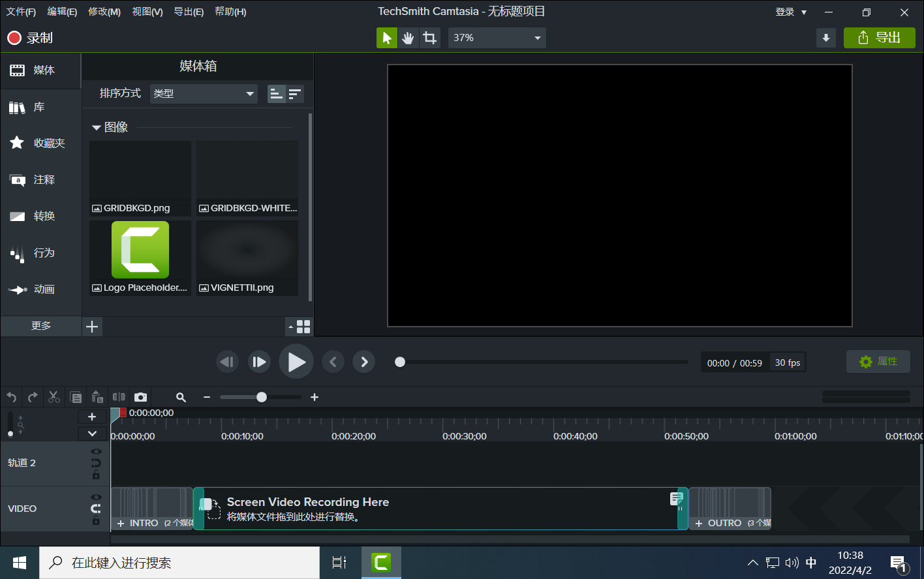Collapse the Images (图像) section
924x579 pixels.
[x=96, y=128]
